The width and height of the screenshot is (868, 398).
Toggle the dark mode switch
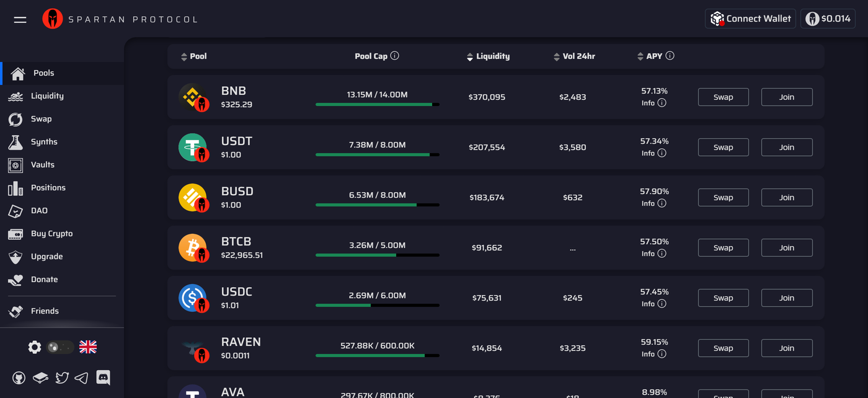(x=60, y=347)
